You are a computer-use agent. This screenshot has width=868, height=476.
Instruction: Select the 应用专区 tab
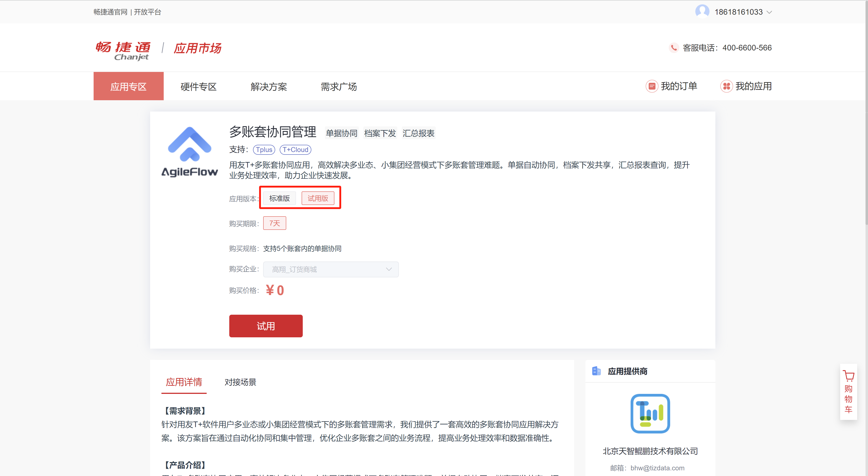[128, 86]
